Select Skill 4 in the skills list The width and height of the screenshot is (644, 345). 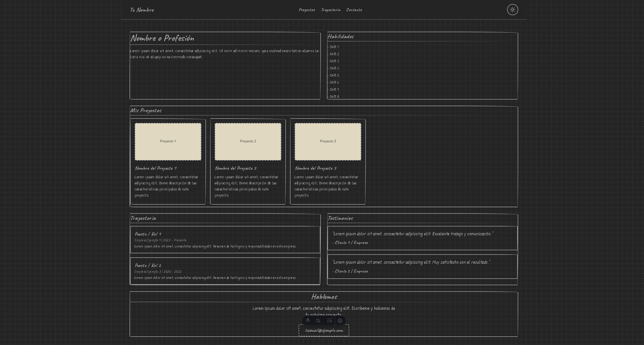pos(333,68)
